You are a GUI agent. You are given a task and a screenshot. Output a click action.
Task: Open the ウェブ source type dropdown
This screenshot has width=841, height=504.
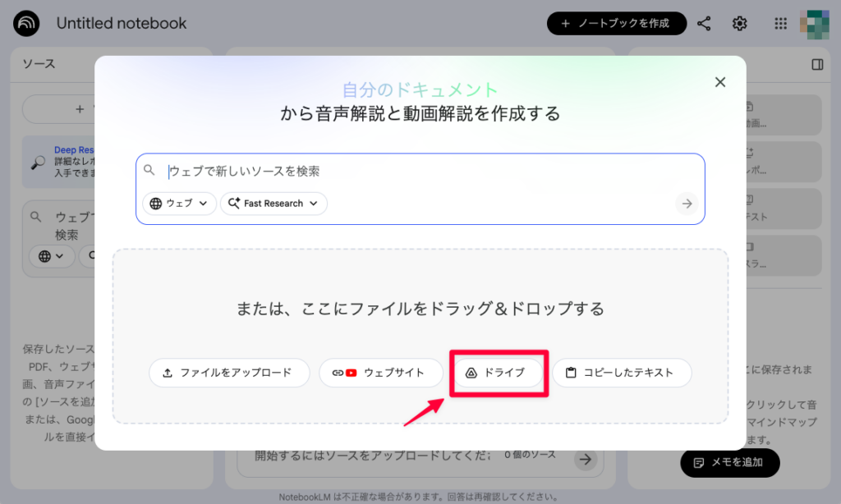click(179, 204)
